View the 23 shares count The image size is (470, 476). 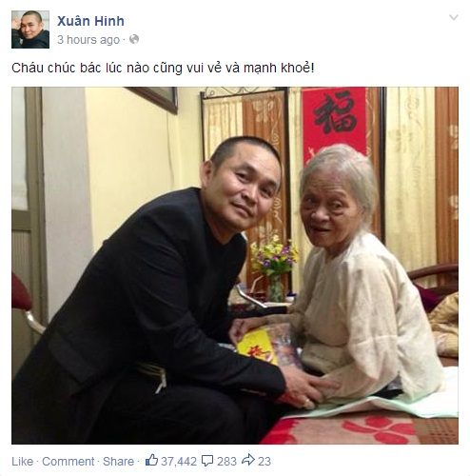pyautogui.click(x=264, y=462)
